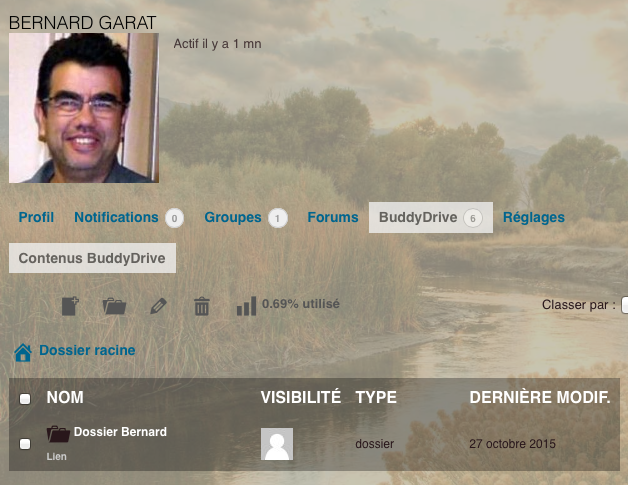Click the new file upload icon
This screenshot has height=485, width=628.
tap(70, 306)
